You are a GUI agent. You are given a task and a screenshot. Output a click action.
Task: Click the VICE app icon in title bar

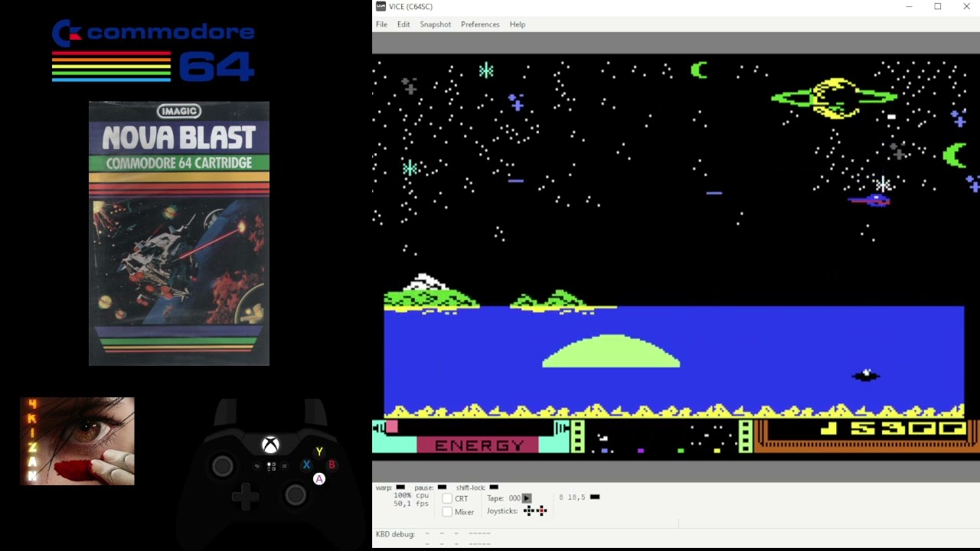[381, 6]
